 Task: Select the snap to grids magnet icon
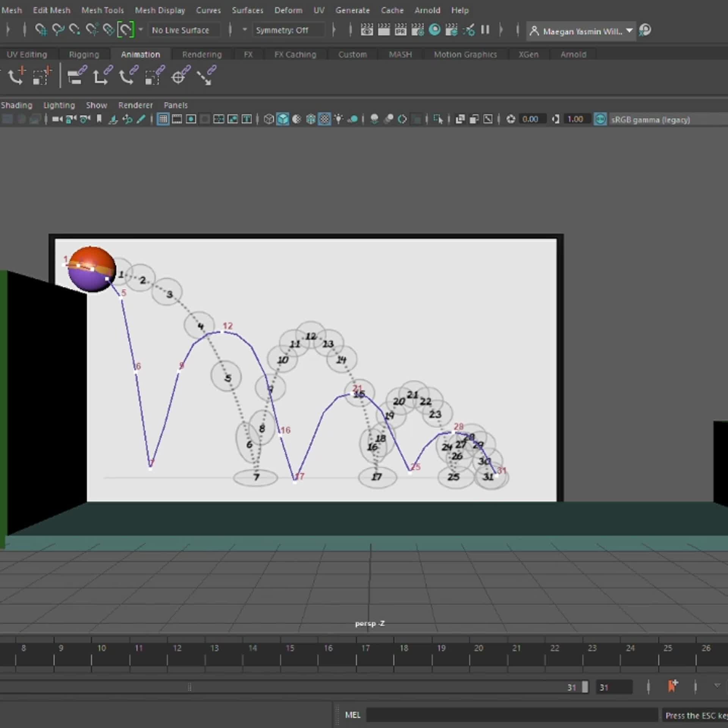coord(42,30)
